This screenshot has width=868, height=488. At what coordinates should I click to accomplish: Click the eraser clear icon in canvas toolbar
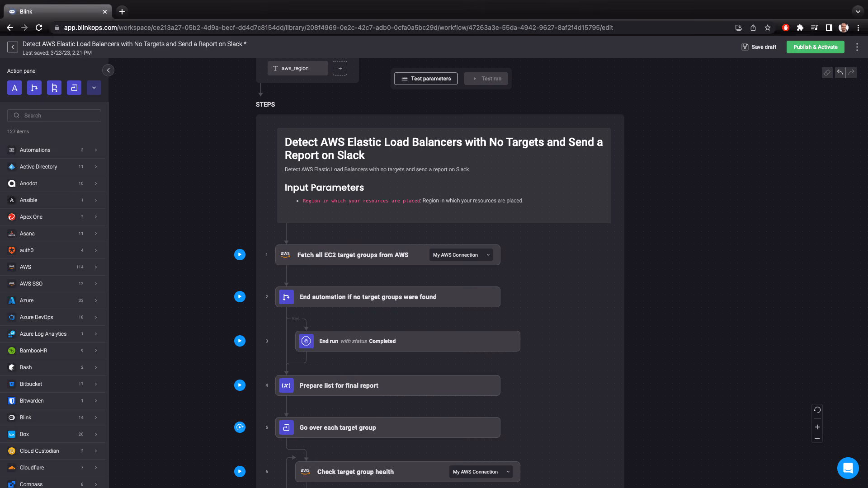pyautogui.click(x=827, y=73)
